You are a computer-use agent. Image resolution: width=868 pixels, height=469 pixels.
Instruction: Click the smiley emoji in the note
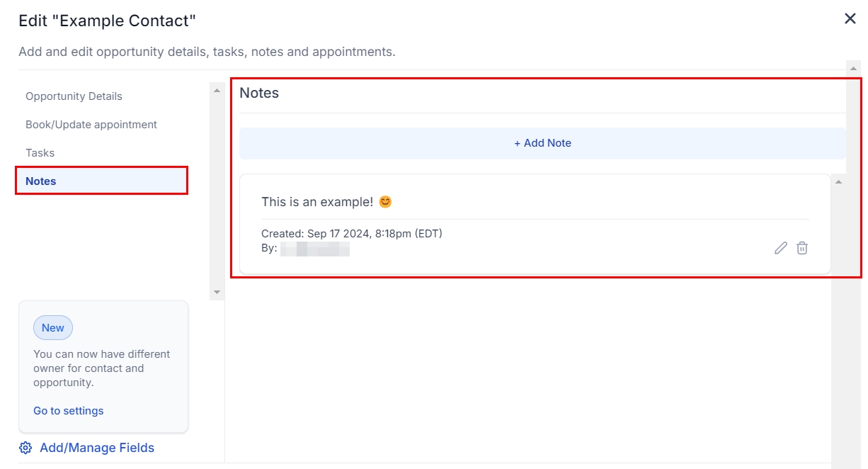[x=385, y=202]
